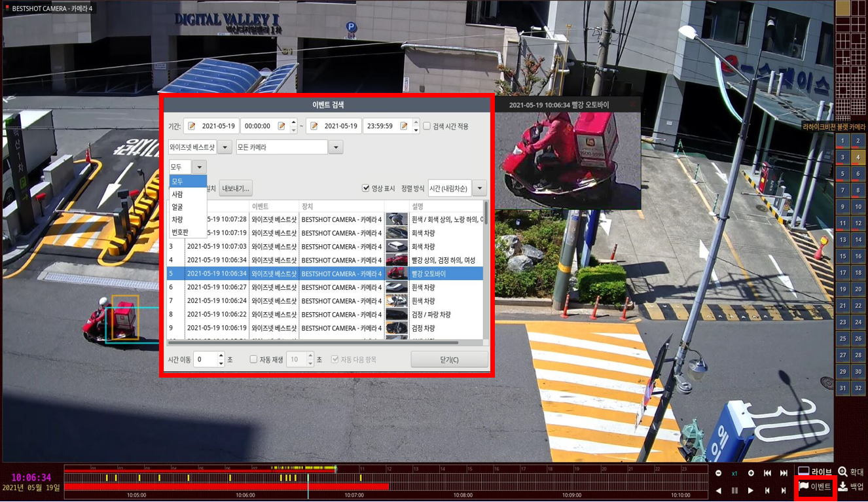Choose 차량 from the filter list

click(177, 219)
